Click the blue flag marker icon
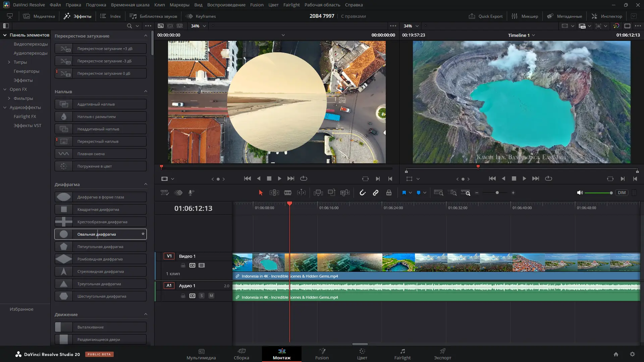 click(x=404, y=193)
